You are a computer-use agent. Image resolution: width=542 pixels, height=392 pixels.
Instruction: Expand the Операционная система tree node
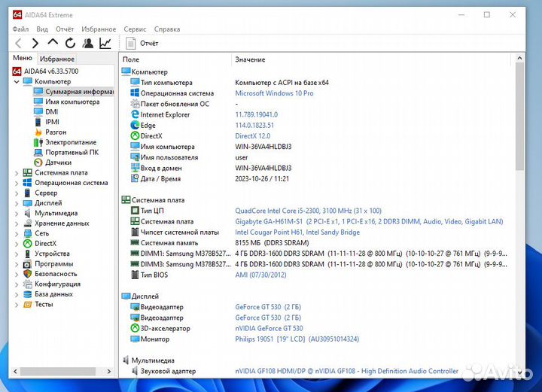17,183
